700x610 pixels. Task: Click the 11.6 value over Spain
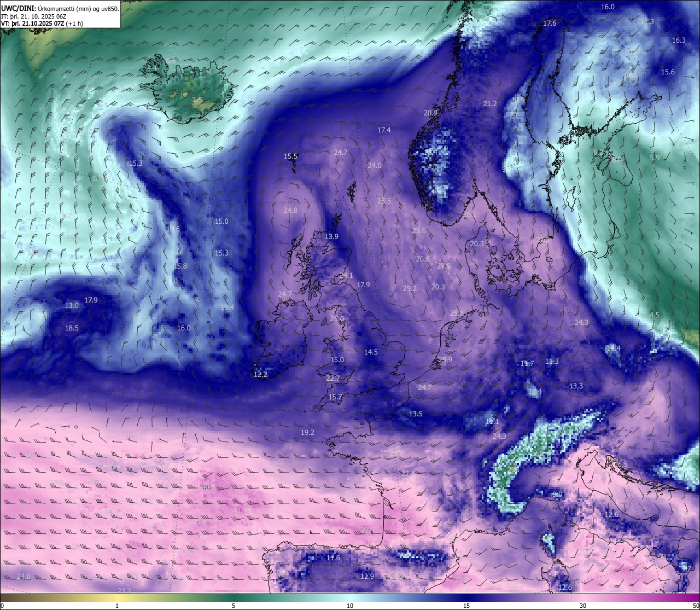tap(333, 557)
